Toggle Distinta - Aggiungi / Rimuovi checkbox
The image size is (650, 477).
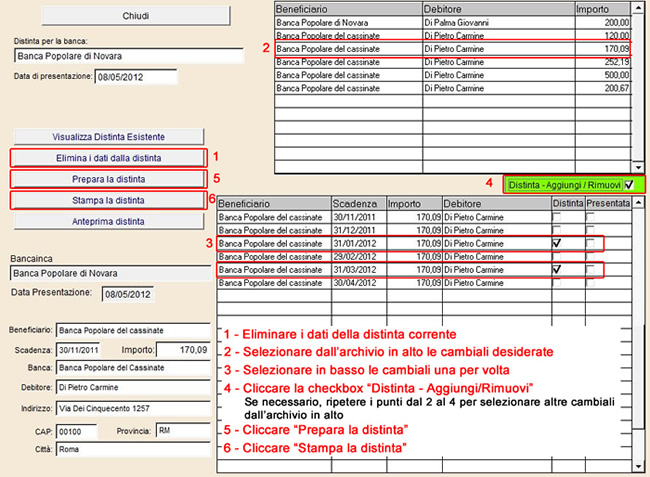[x=630, y=185]
